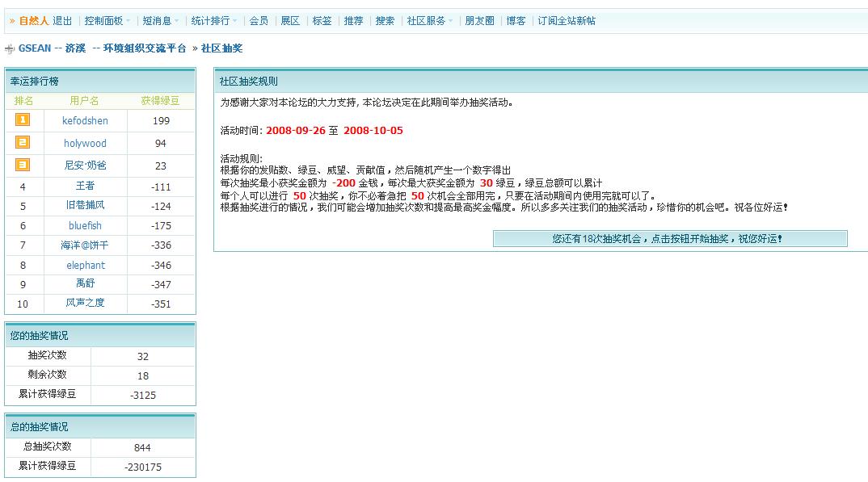
Task: Click the 排名 column header
Action: (23, 101)
